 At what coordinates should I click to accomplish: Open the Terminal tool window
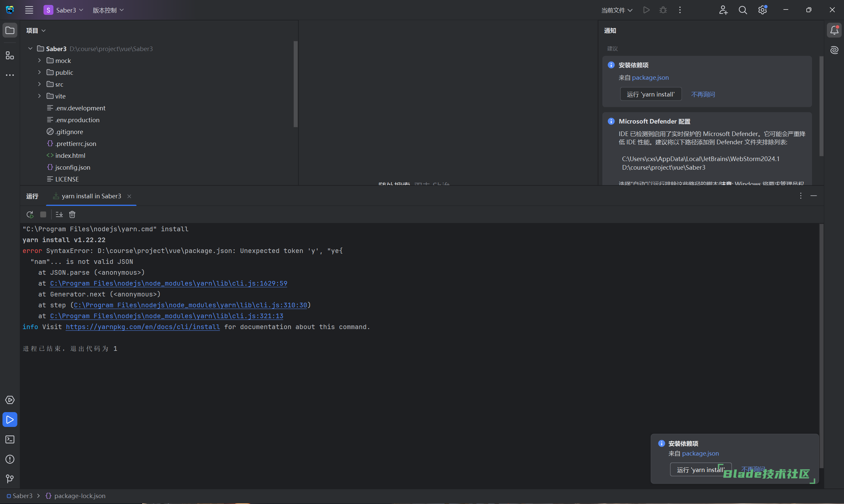10,439
